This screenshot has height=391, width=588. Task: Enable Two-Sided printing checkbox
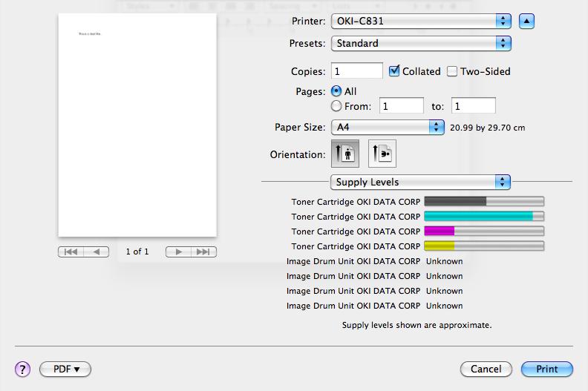[x=452, y=71]
